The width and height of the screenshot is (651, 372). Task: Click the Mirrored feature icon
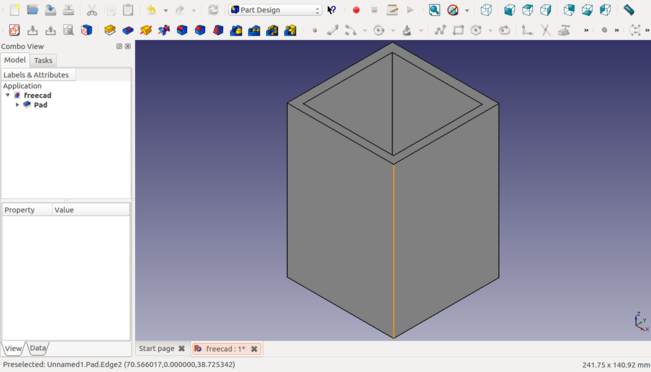coord(236,30)
